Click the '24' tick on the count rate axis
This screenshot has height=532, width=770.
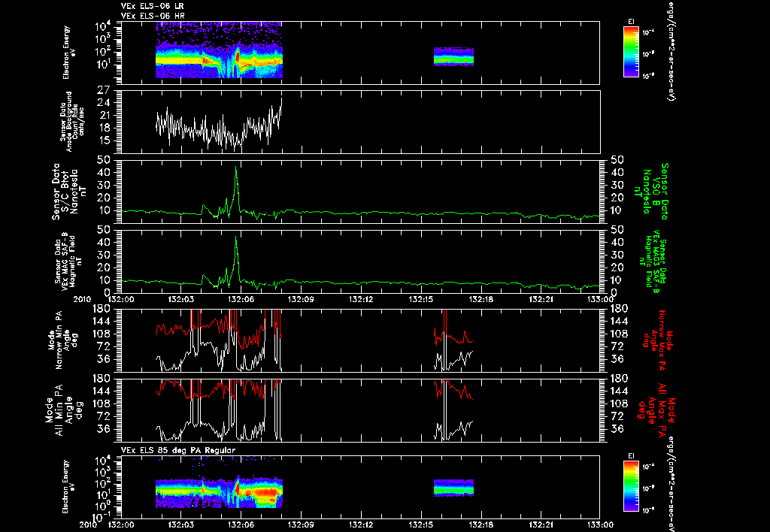click(x=104, y=103)
